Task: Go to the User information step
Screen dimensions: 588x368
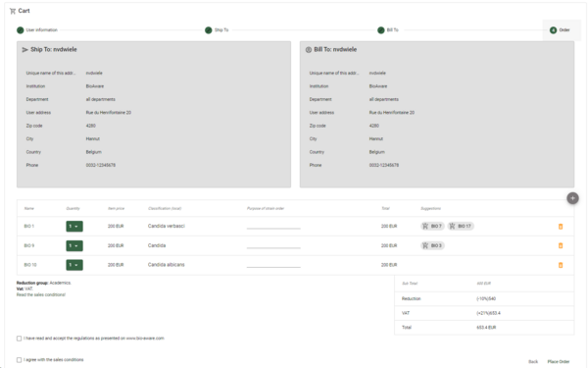Action: [x=37, y=30]
